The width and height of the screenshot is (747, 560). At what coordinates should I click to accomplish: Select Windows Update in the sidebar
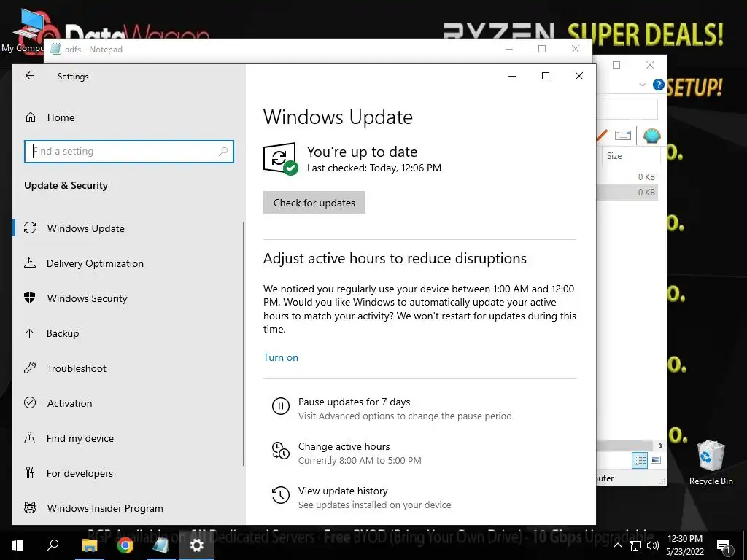(86, 228)
